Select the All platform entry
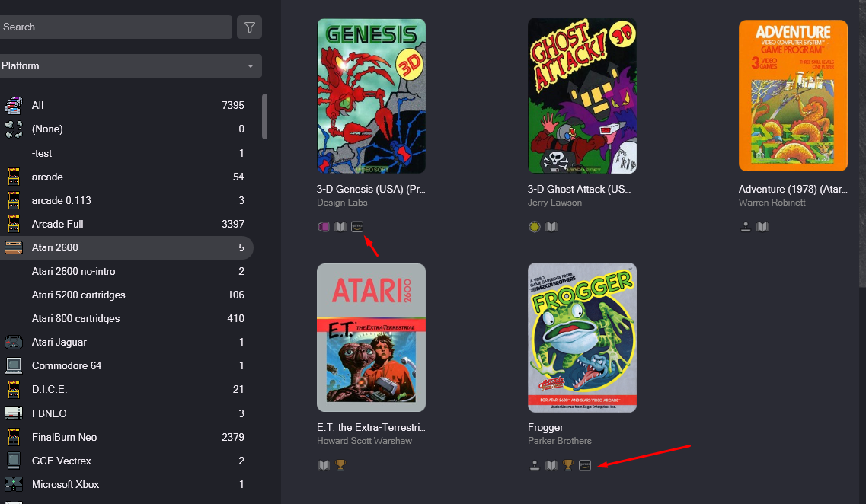This screenshot has width=866, height=504. [x=126, y=105]
